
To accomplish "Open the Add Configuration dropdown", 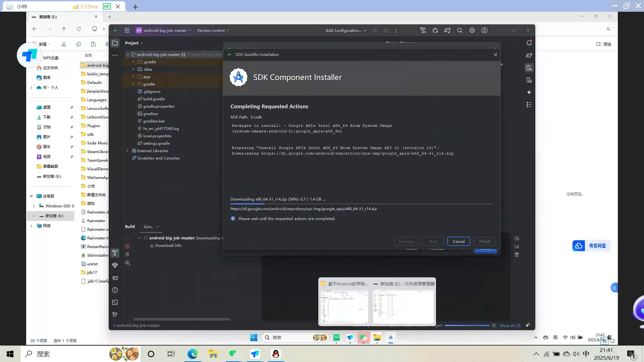I will point(346,30).
